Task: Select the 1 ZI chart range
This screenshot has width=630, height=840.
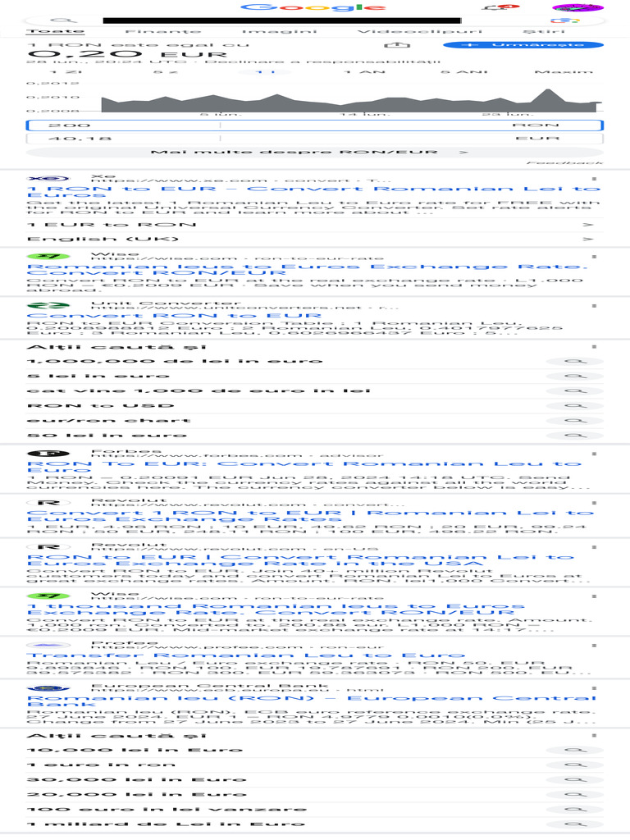Action: [x=66, y=72]
